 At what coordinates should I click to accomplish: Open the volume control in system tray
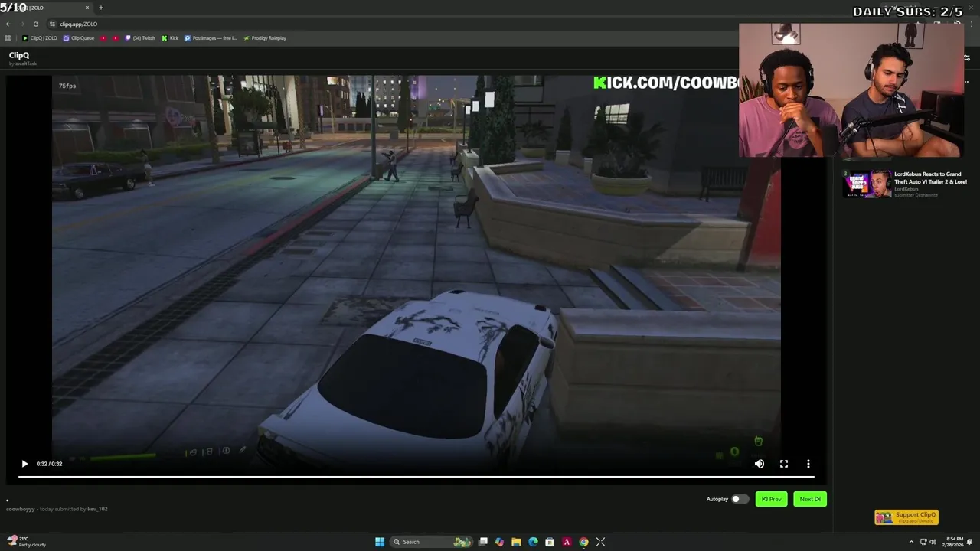tap(933, 542)
